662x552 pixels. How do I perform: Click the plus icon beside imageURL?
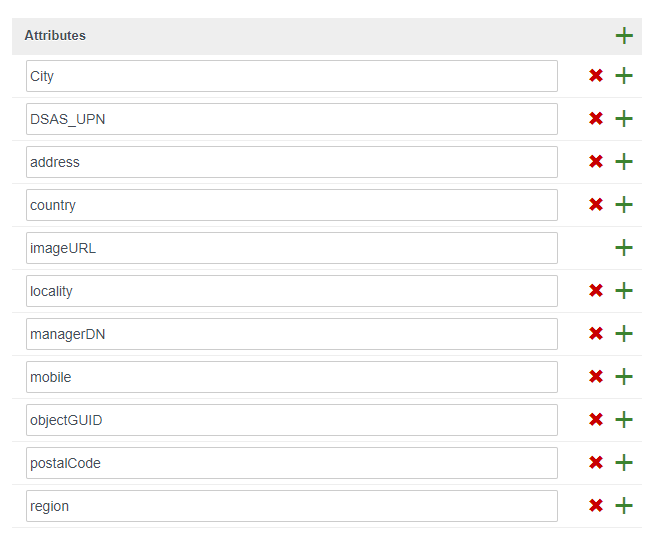(x=624, y=248)
